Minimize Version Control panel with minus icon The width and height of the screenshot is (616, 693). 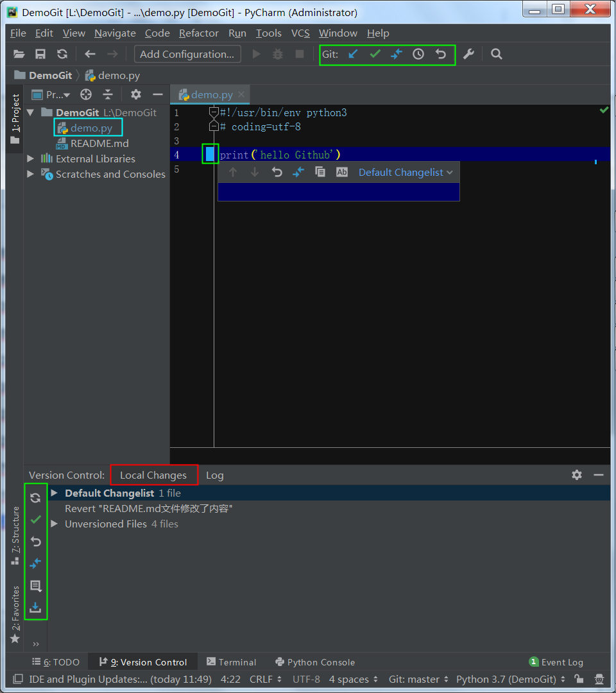[x=599, y=475]
